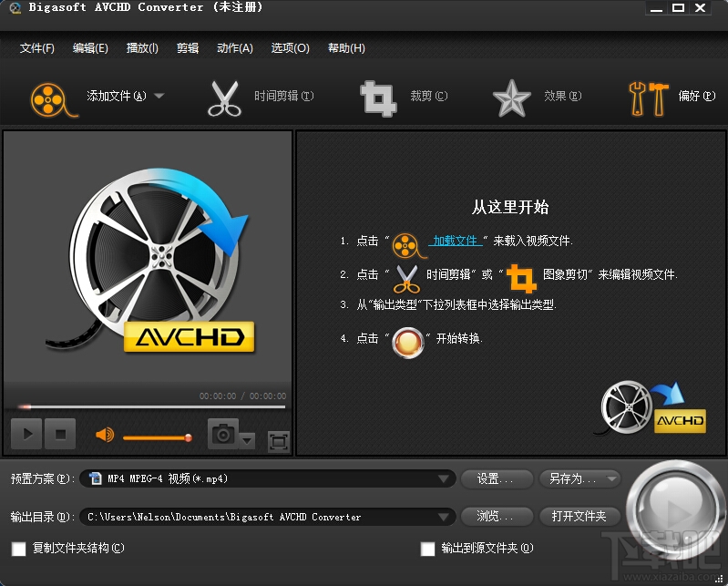Click the orange convert icon in step 4
This screenshot has width=728, height=586.
point(407,343)
